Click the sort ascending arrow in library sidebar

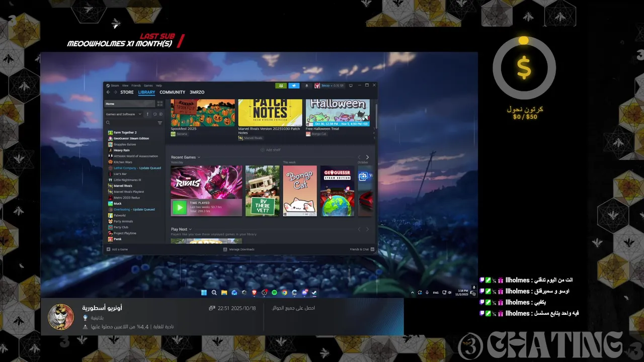147,114
